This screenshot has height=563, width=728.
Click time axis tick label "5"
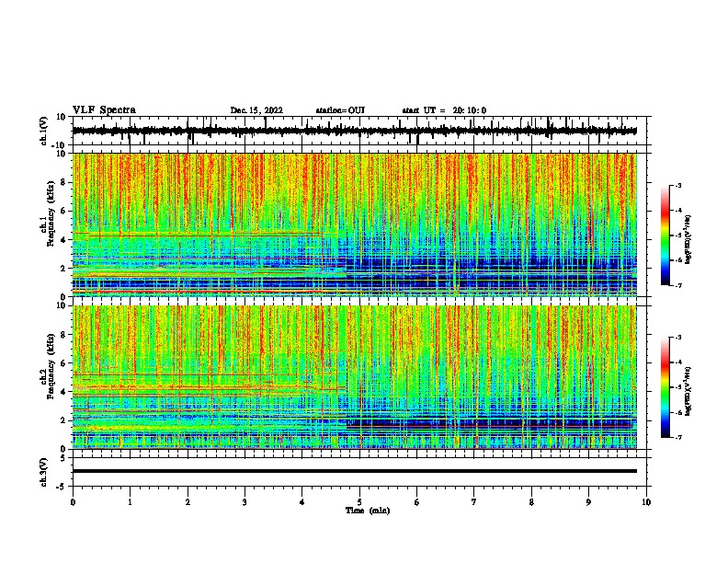pos(359,502)
